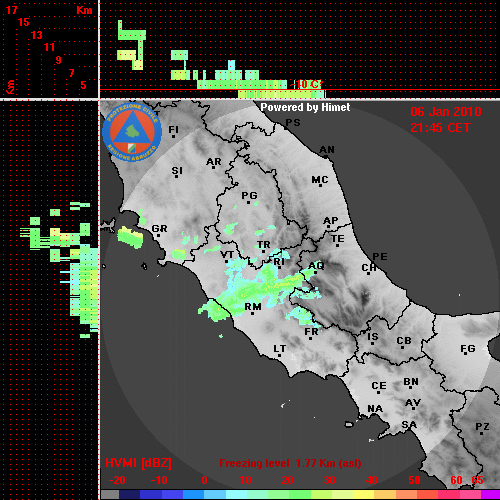This screenshot has height=500, width=500.
Task: Click the LT city label on the map
Action: pyautogui.click(x=279, y=349)
